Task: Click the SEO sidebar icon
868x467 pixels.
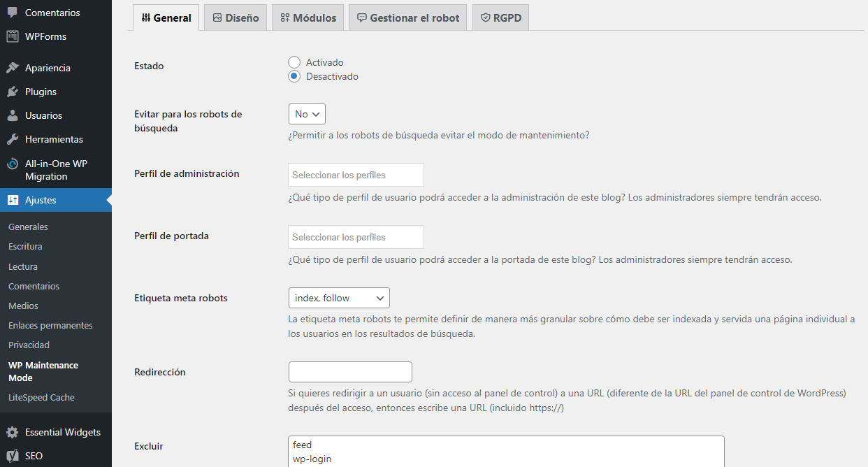Action: (11, 455)
